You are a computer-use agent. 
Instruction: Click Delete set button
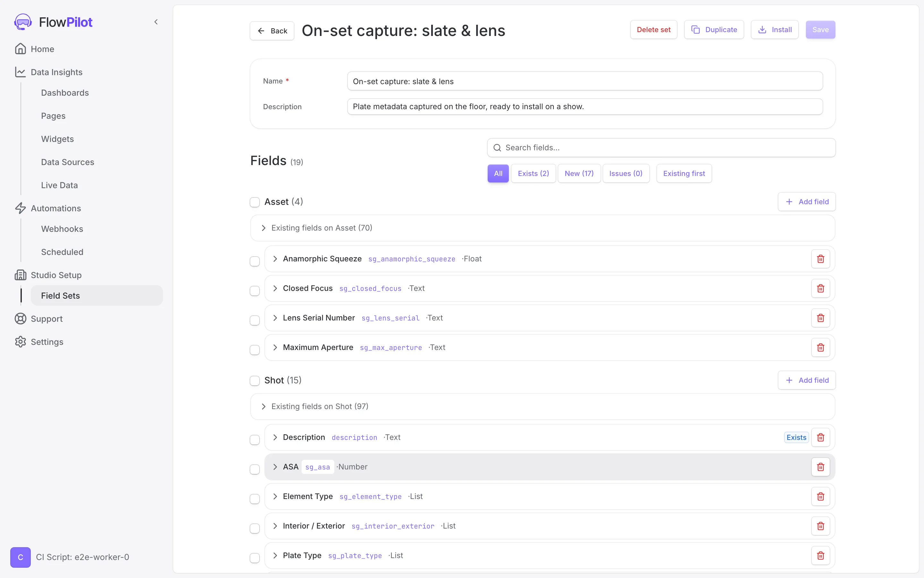[653, 30]
